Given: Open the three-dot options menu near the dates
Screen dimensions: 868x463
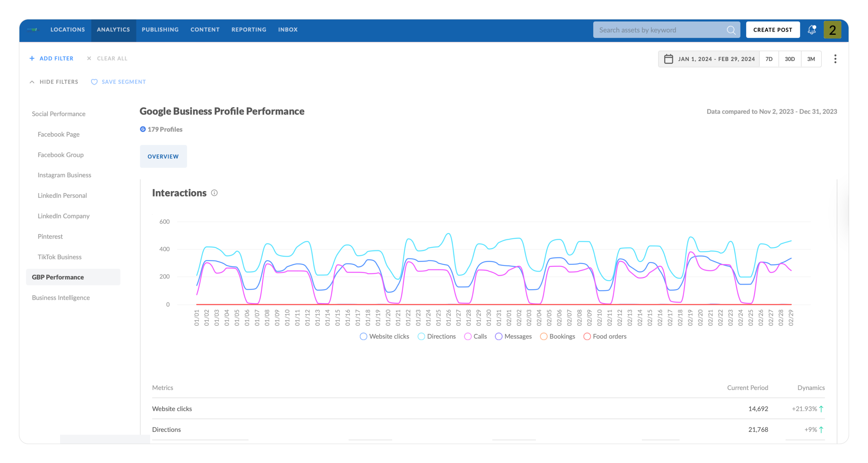Looking at the screenshot, I should pyautogui.click(x=836, y=58).
